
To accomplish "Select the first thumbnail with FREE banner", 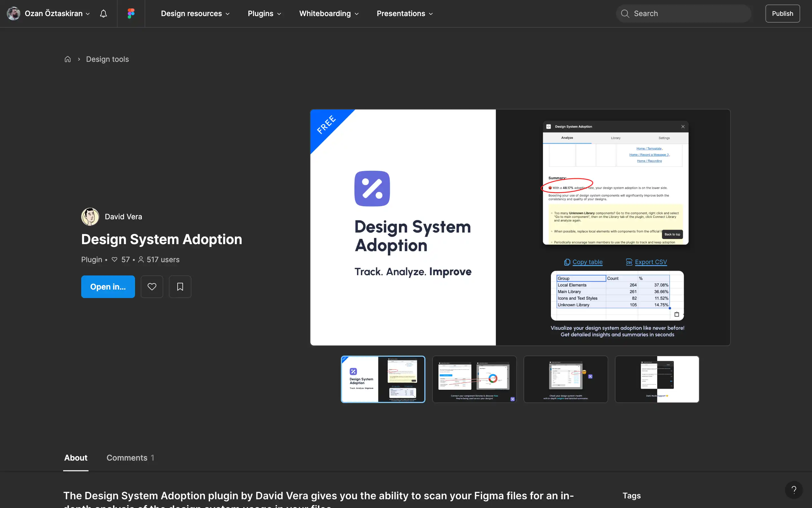I will (383, 379).
